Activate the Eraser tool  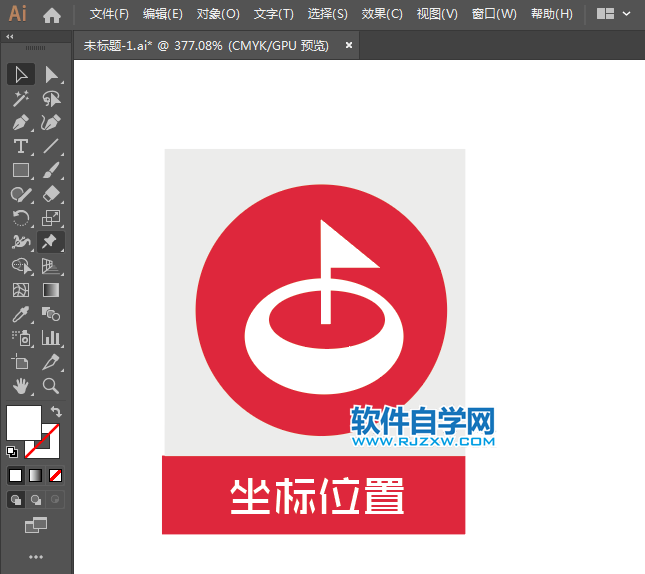click(x=51, y=194)
